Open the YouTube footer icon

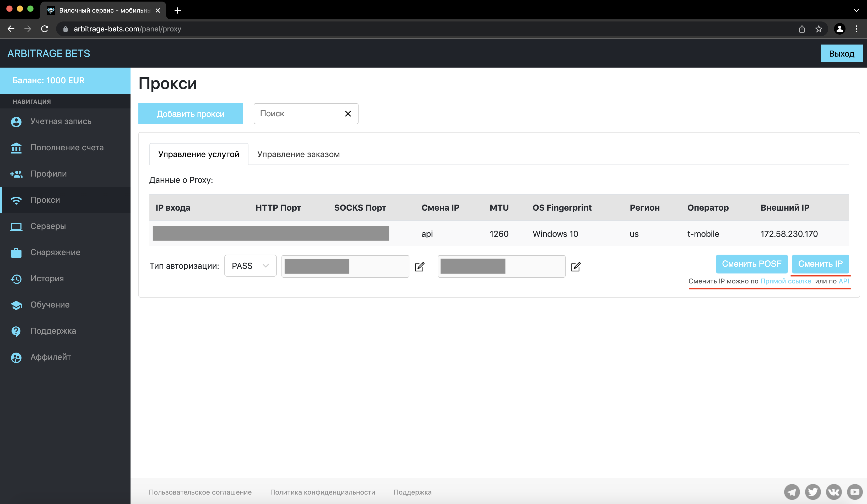pyautogui.click(x=855, y=492)
